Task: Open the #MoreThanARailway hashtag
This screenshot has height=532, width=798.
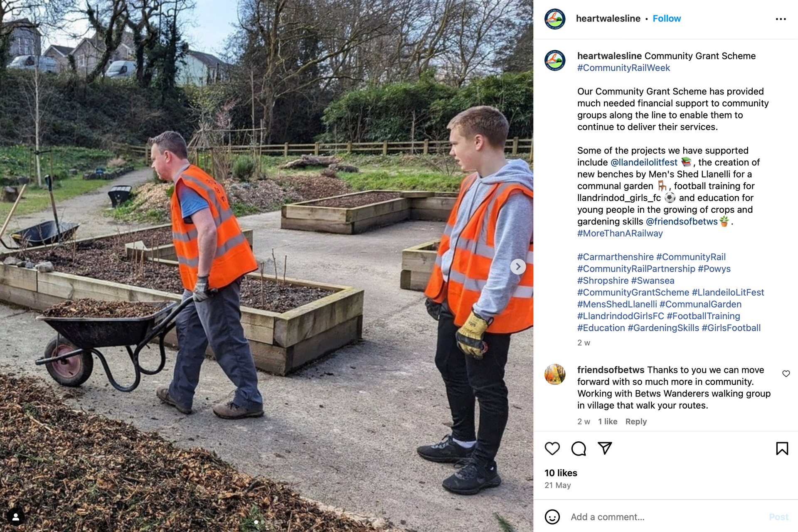Action: 620,234
